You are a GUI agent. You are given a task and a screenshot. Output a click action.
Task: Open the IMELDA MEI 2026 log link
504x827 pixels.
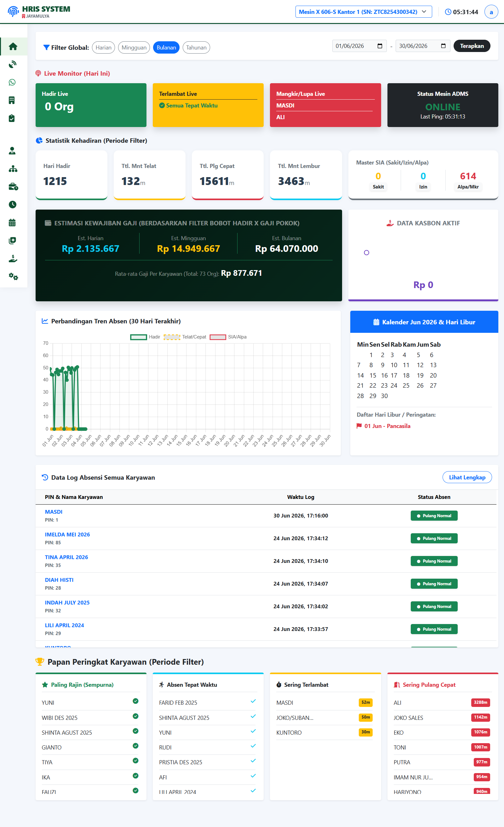coord(67,534)
